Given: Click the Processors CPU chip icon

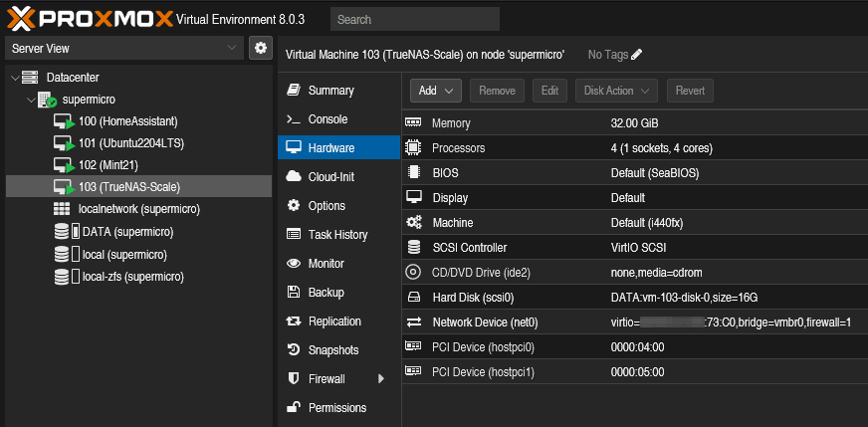Looking at the screenshot, I should [413, 148].
